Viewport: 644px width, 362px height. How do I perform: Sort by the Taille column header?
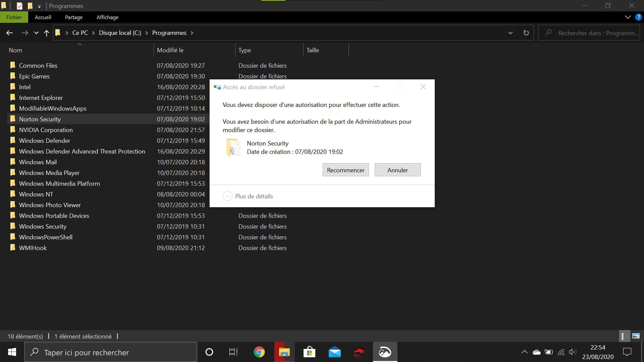(x=313, y=50)
